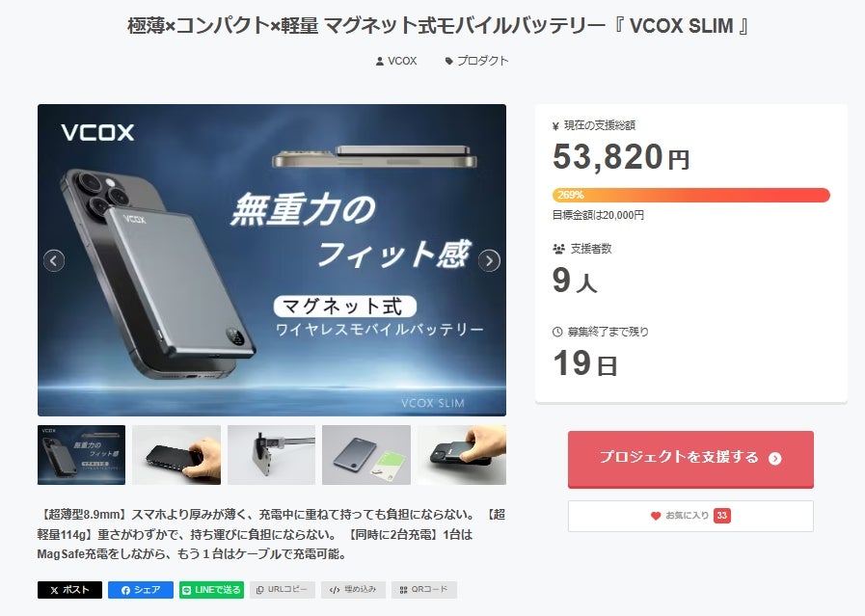Image resolution: width=865 pixels, height=616 pixels.
Task: Click the 269% funding progress bar
Action: click(690, 195)
